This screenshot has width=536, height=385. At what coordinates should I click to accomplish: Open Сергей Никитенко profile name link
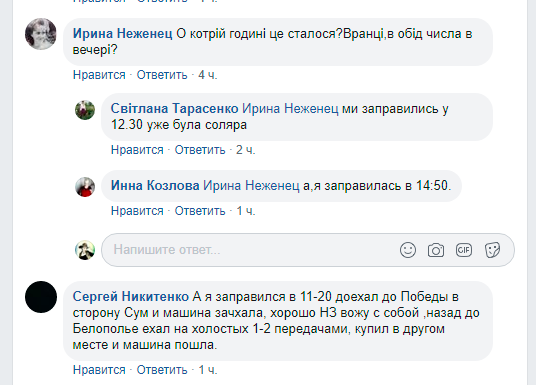pos(131,296)
